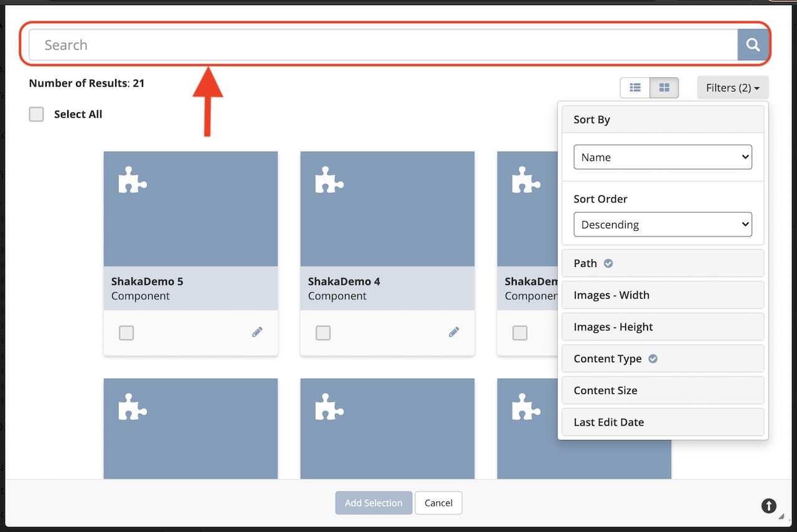The height and width of the screenshot is (532, 797).
Task: Click the Add Selection button
Action: coord(374,503)
